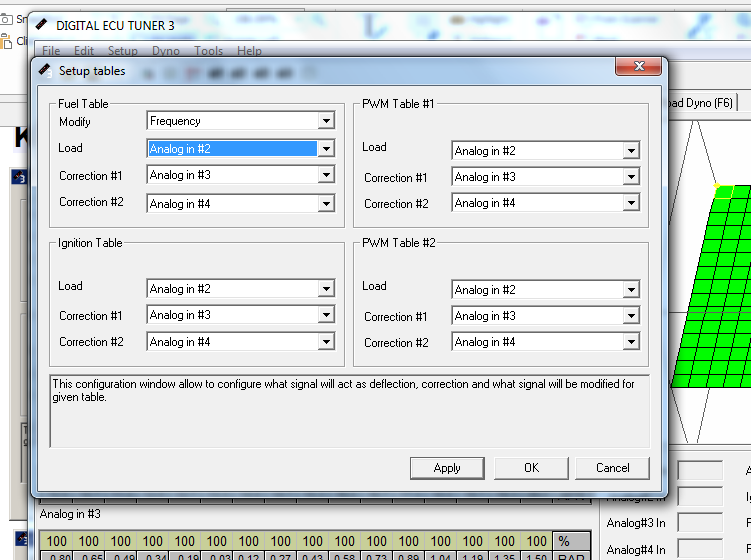This screenshot has width=751, height=560.
Task: Open the Fuel Table Modify dropdown
Action: [326, 121]
